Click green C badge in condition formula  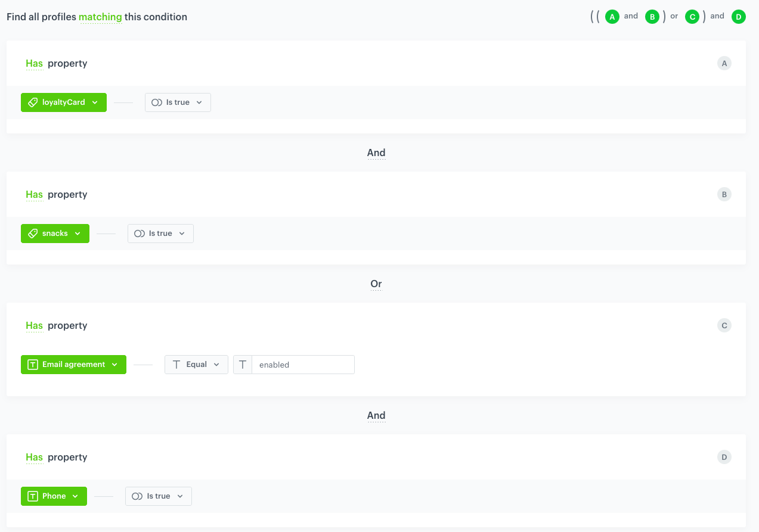tap(692, 17)
